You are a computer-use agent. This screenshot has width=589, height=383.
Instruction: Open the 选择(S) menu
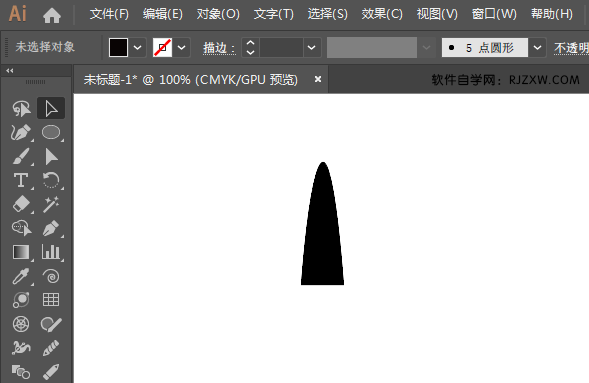click(x=328, y=14)
